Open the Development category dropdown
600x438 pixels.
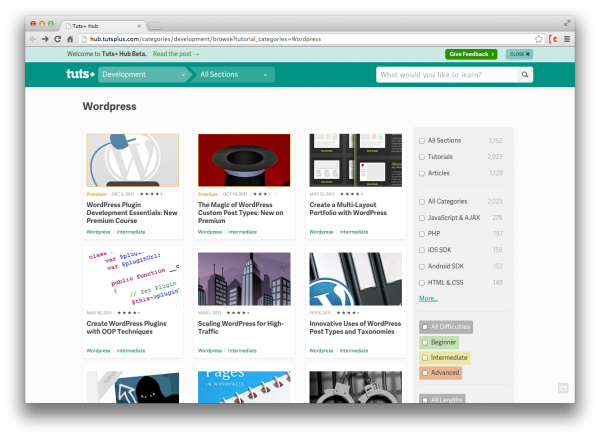pos(144,75)
